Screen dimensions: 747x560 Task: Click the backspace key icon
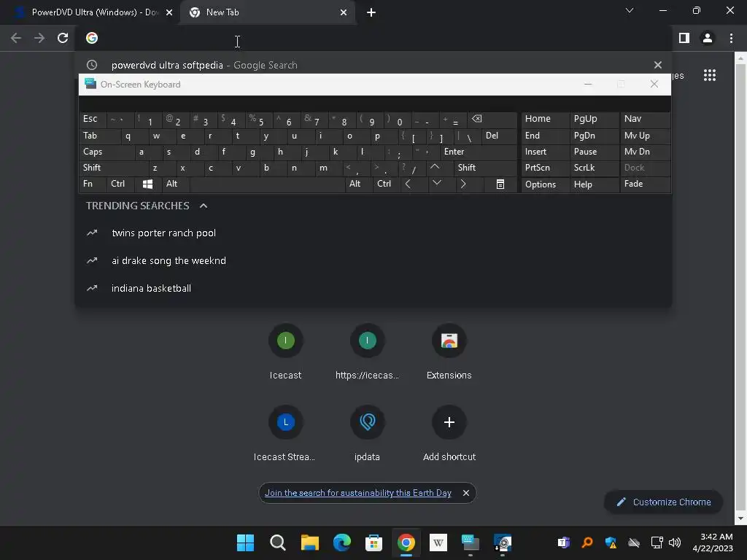click(x=492, y=119)
